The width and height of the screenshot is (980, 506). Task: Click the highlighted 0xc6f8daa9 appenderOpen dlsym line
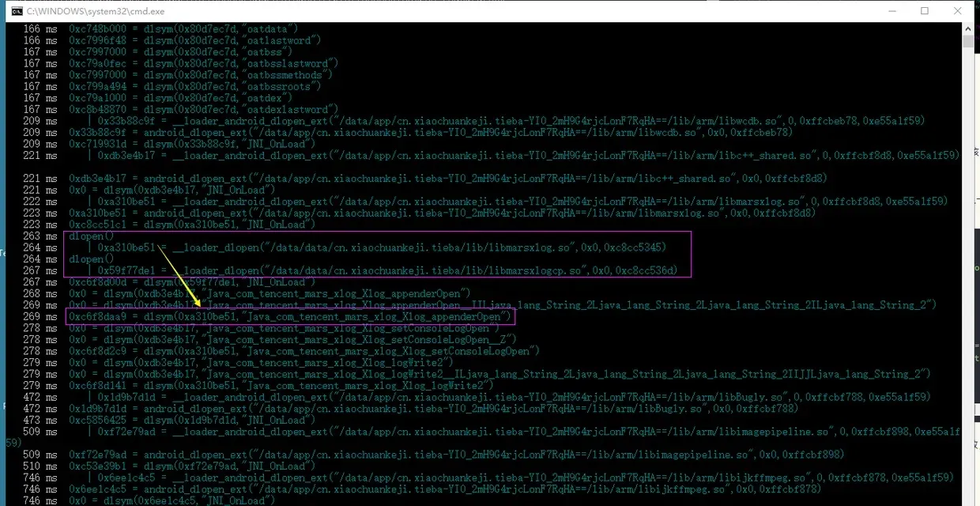pyautogui.click(x=290, y=316)
